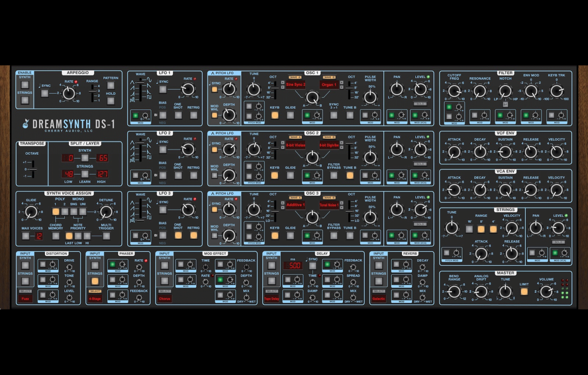Open Distortion type selector showing Fuzz
The image size is (588, 375).
tap(25, 299)
